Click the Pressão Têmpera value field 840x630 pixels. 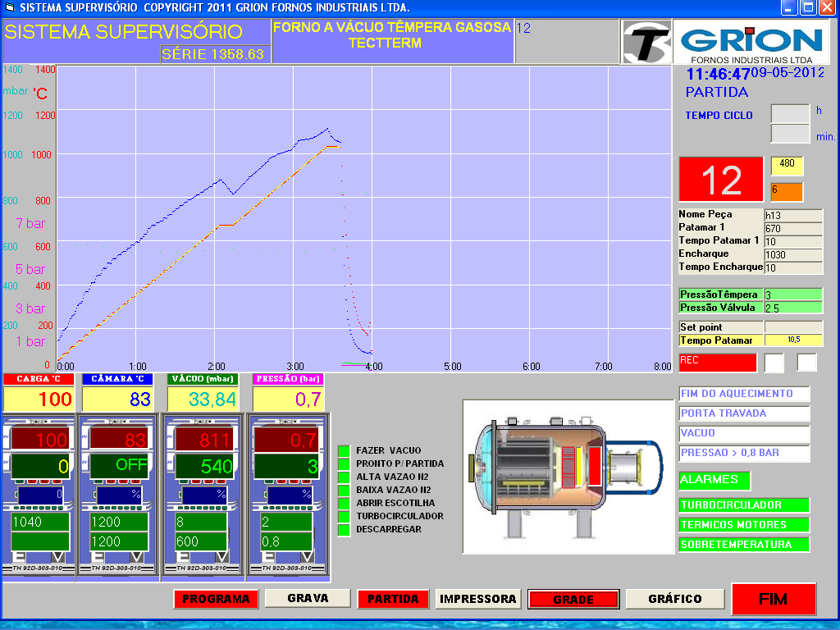pyautogui.click(x=793, y=294)
